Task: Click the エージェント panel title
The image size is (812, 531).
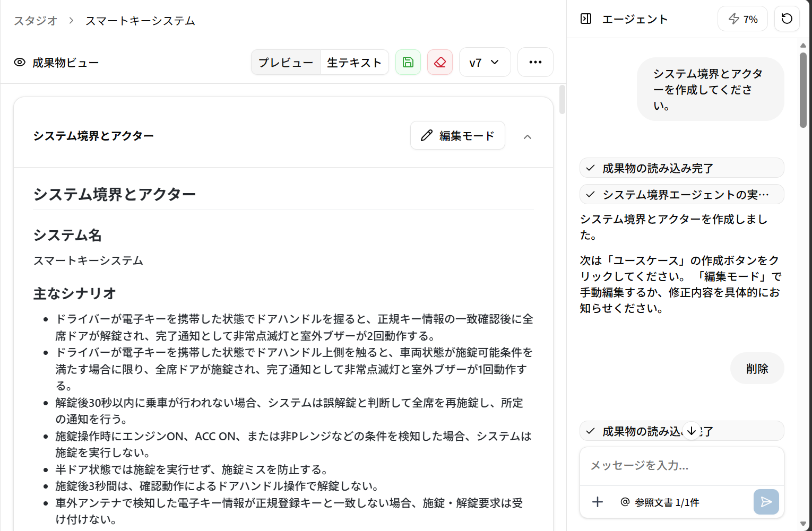Action: pos(635,19)
